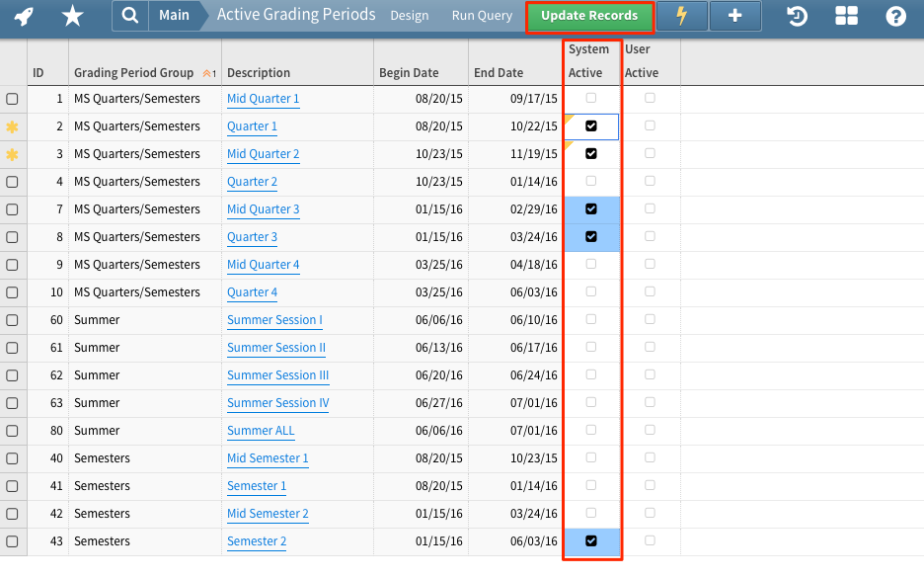Screen dimensions: 924x578
Task: Add a new record with plus icon
Action: 734,16
